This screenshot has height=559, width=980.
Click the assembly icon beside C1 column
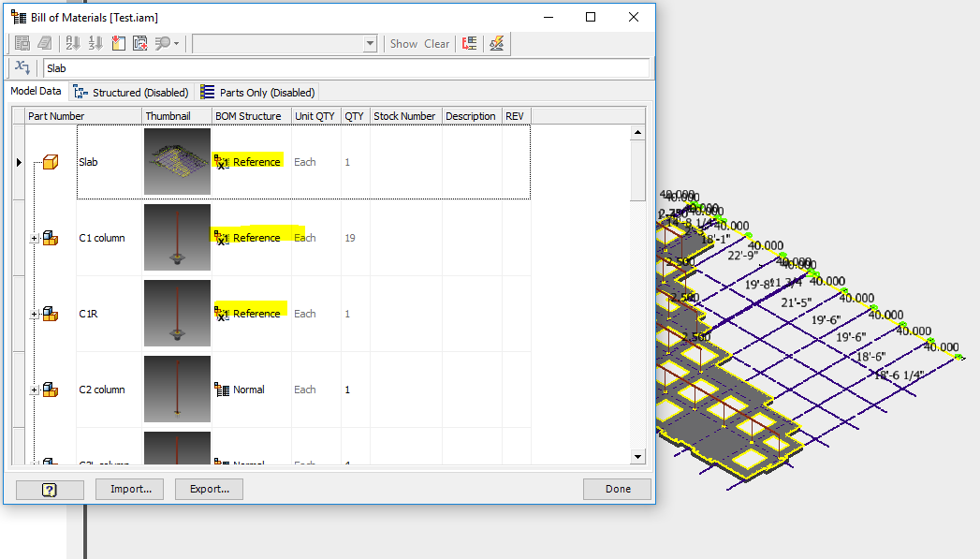49,237
